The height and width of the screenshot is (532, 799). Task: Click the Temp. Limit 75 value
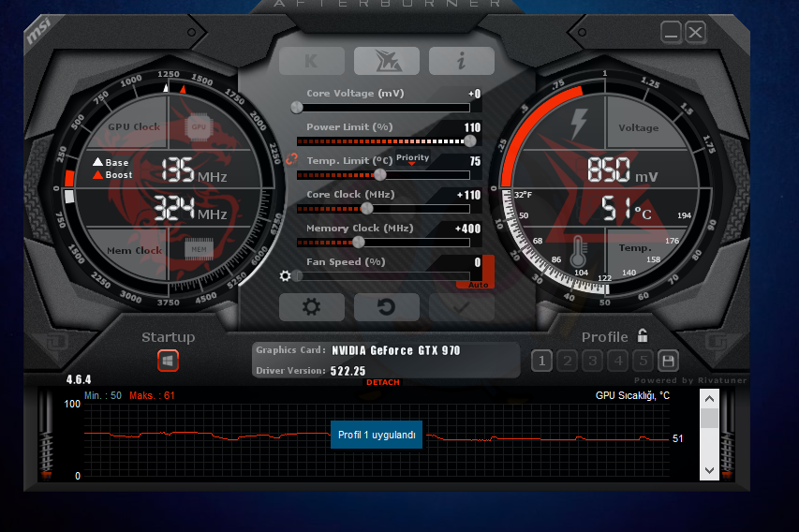coord(475,161)
